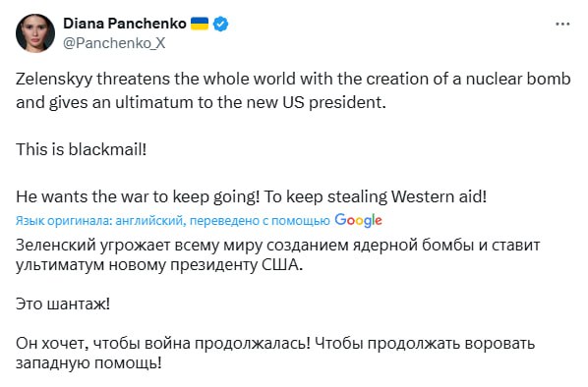Click the colorful Google logo
Viewport: 588px width, 387px height.
358,220
